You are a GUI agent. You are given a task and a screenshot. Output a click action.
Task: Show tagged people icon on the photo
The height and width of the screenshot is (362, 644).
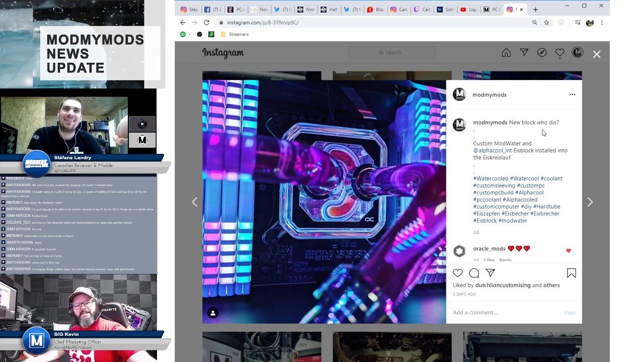coord(213,313)
